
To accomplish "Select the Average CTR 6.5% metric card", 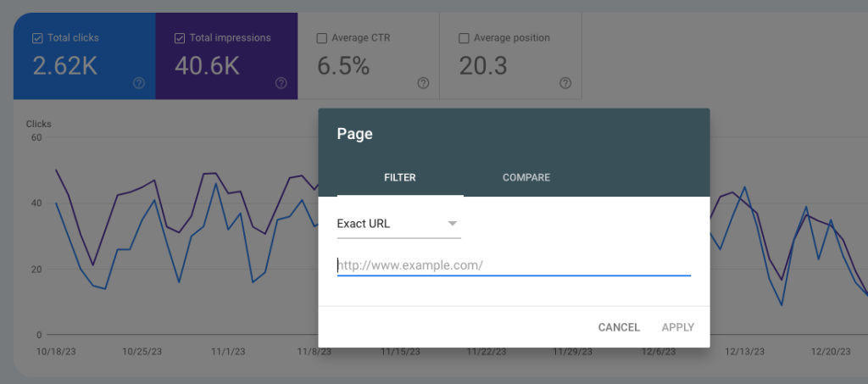I will click(369, 56).
